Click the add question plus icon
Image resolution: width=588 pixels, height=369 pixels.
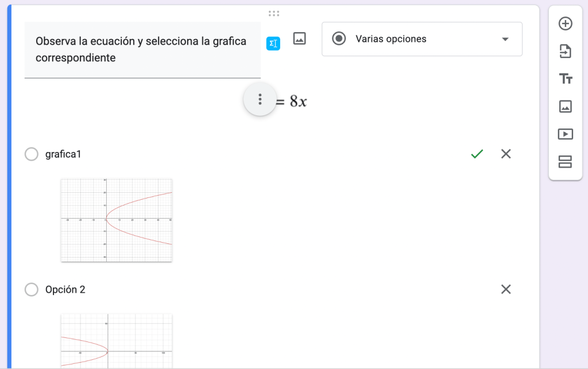[565, 24]
